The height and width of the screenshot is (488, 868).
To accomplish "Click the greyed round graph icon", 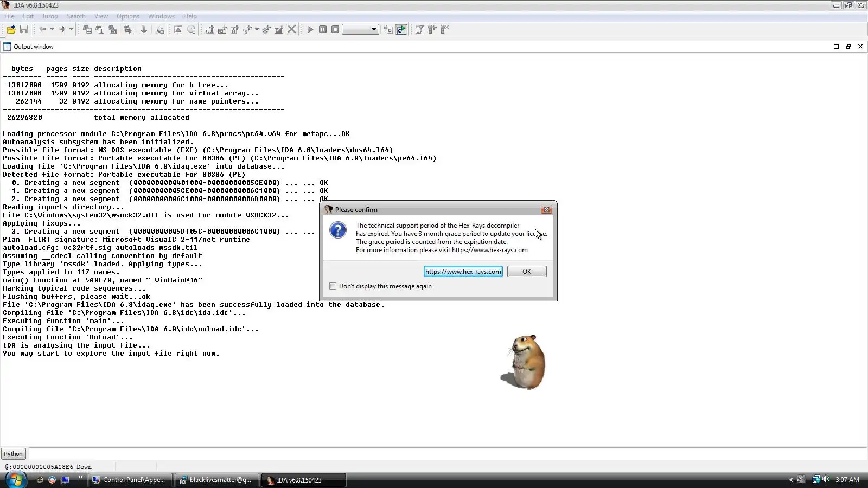I will (191, 29).
